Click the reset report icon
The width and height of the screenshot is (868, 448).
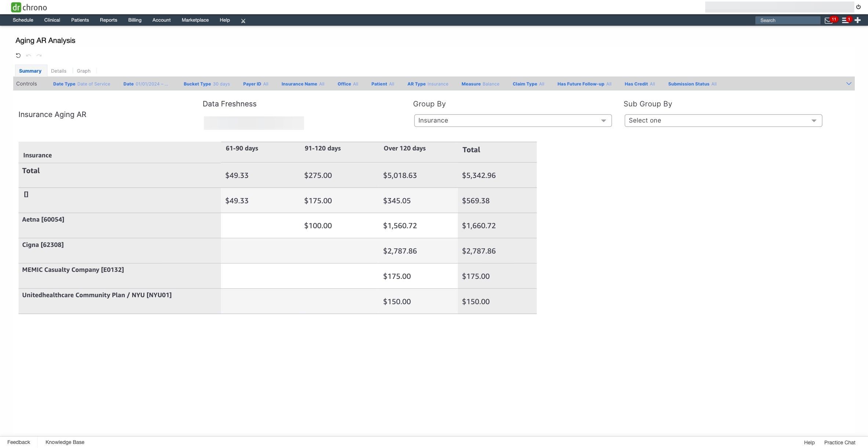click(x=18, y=55)
